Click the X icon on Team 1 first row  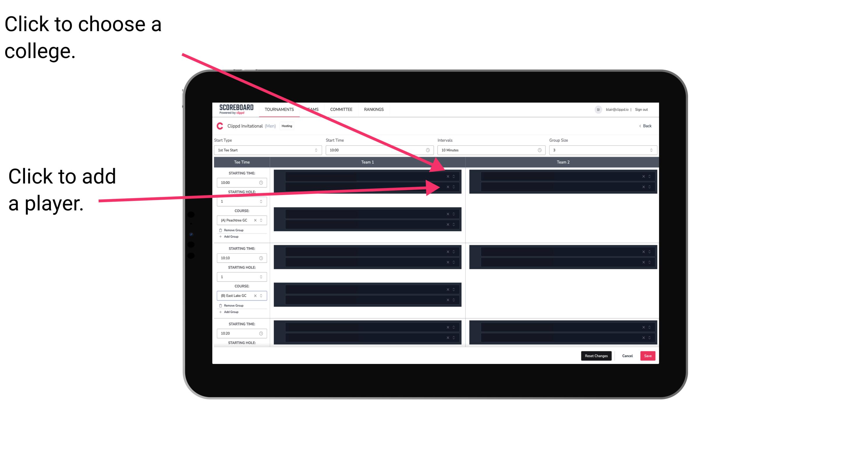[448, 176]
